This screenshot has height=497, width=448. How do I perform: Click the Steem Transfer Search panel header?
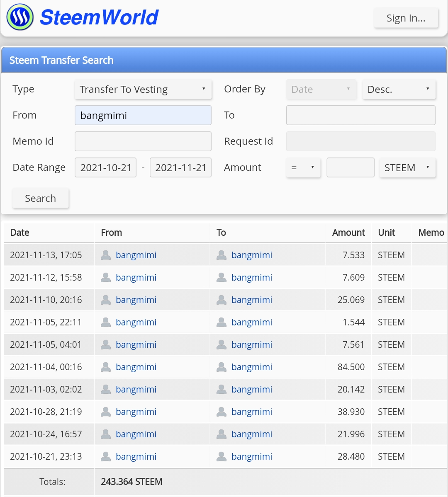[224, 60]
